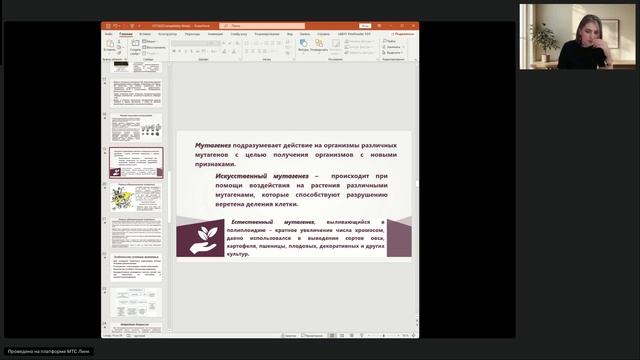Click the Paste clipboard icon
The width and height of the screenshot is (640, 360).
pyautogui.click(x=110, y=44)
